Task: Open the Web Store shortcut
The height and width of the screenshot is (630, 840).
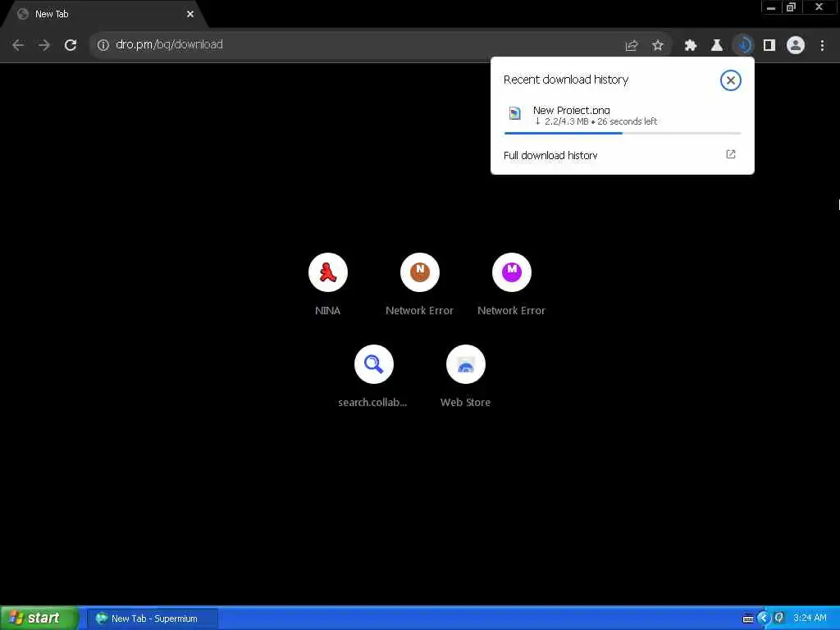Action: (466, 376)
